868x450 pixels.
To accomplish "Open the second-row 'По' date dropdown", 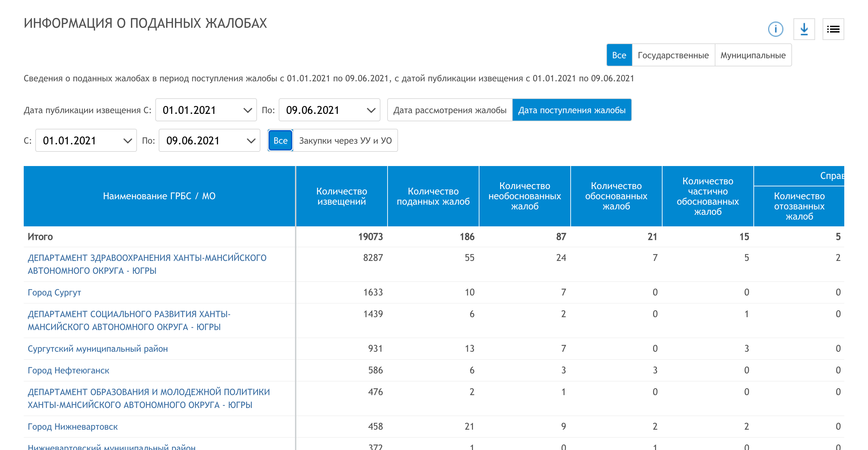I will (x=209, y=141).
